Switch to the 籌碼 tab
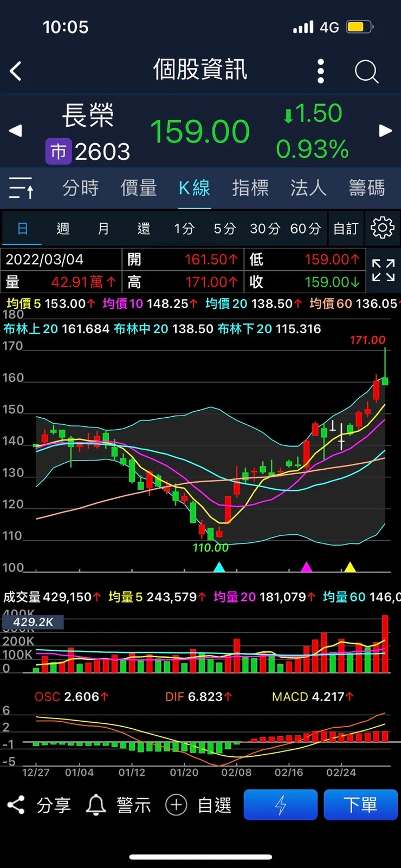 tap(367, 188)
